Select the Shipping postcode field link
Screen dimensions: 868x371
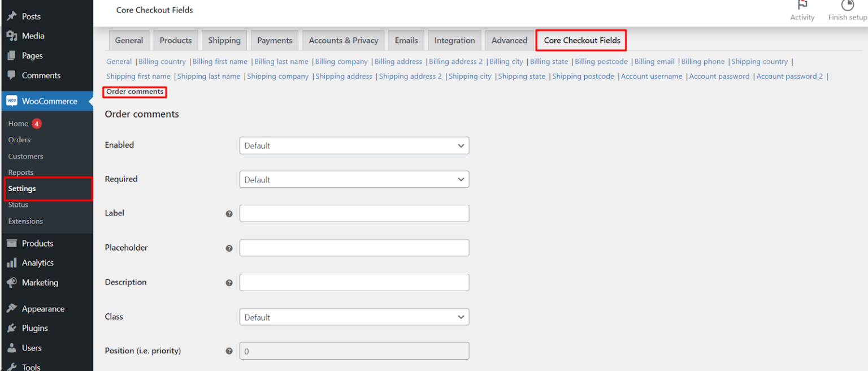pos(583,76)
